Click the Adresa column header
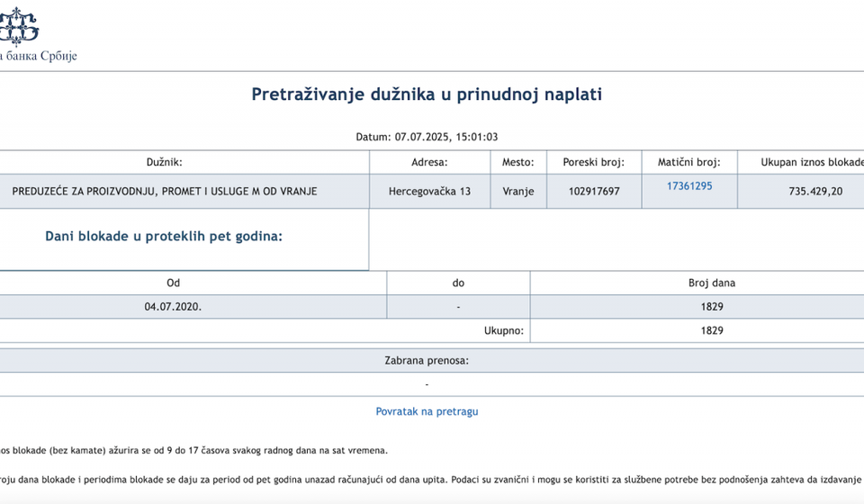This screenshot has width=864, height=504. coord(430,162)
